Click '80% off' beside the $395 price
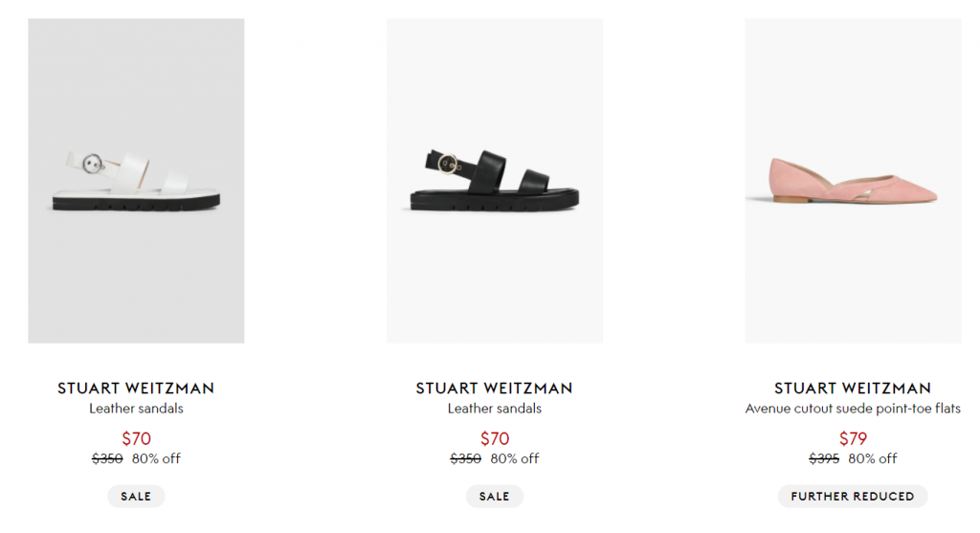This screenshot has width=980, height=533. click(x=873, y=458)
